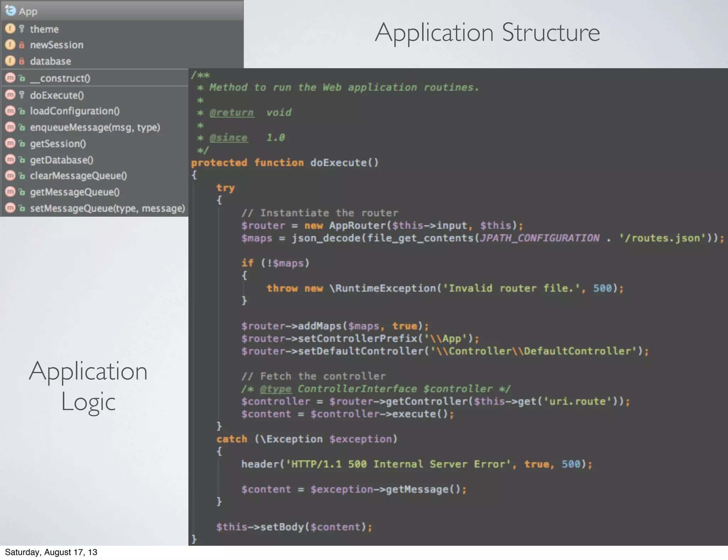This screenshot has height=560, width=728.
Task: Click the '/routes.json' string literal
Action: [663, 238]
